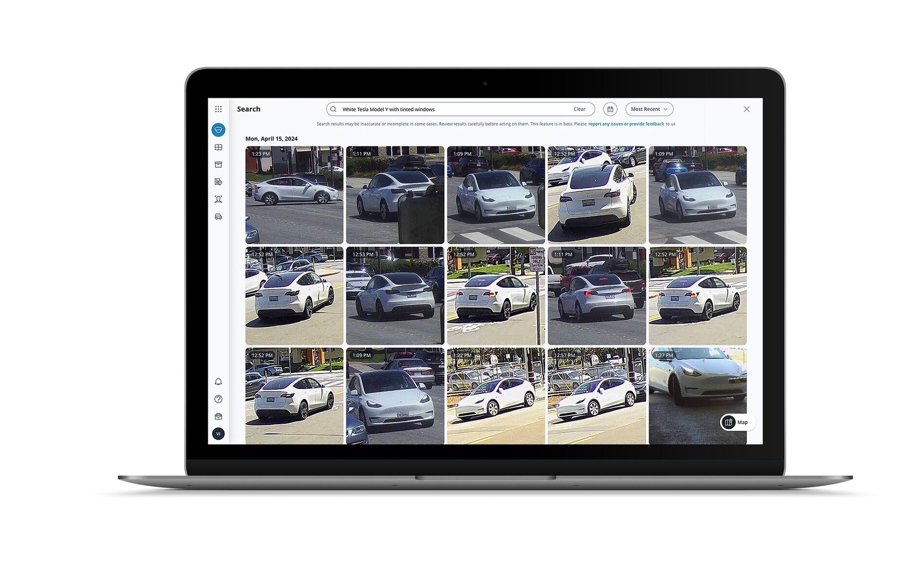The width and height of the screenshot is (924, 566).
Task: Follow the report issues or provide feedback link
Action: pyautogui.click(x=626, y=124)
